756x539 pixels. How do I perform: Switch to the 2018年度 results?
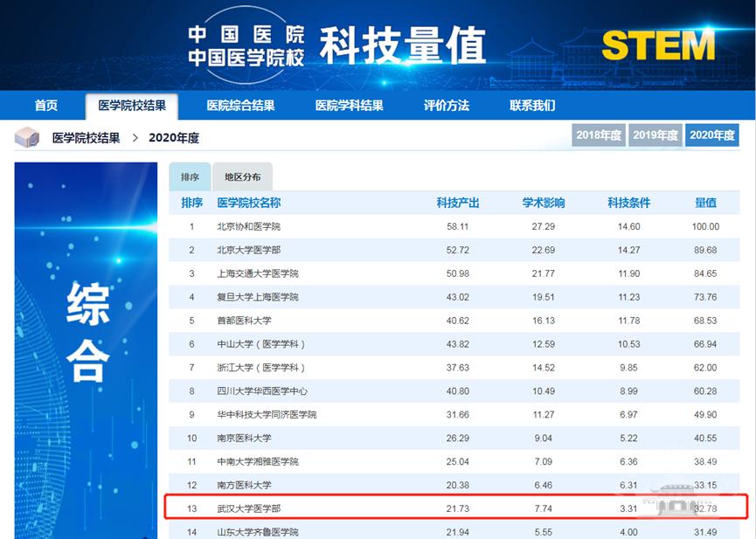point(599,135)
